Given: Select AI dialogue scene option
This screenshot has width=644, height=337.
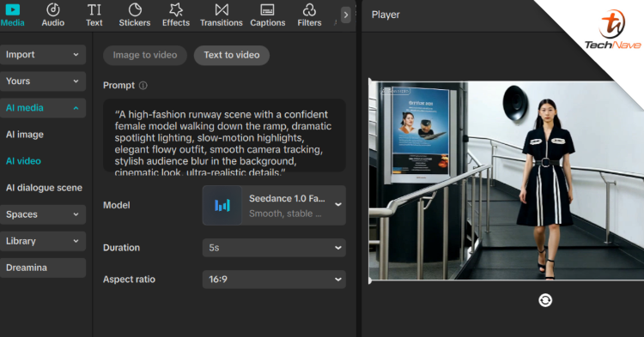Looking at the screenshot, I should click(44, 188).
